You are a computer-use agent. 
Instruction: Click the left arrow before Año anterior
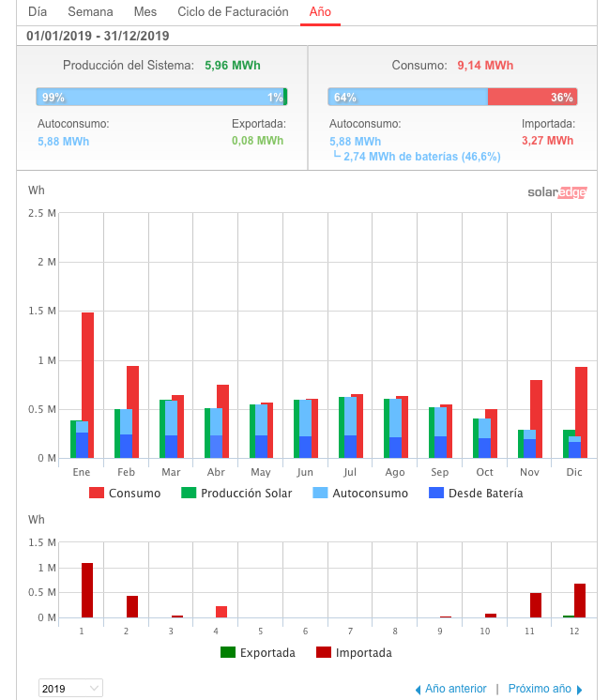(418, 690)
